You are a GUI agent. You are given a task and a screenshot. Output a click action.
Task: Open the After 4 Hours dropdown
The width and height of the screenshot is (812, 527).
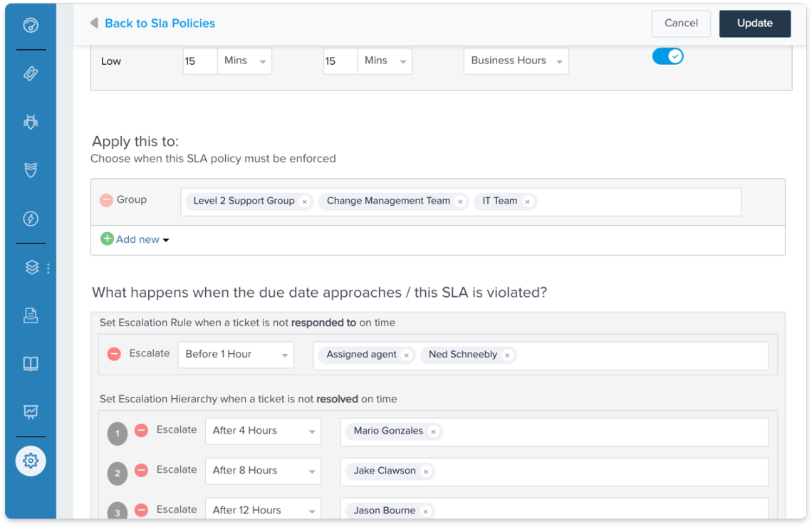263,431
